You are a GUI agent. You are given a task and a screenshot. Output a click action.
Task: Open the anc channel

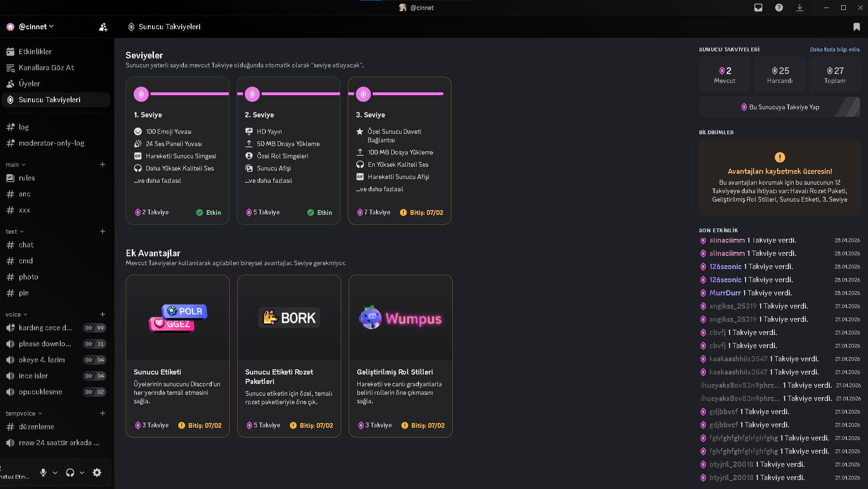(x=56, y=194)
